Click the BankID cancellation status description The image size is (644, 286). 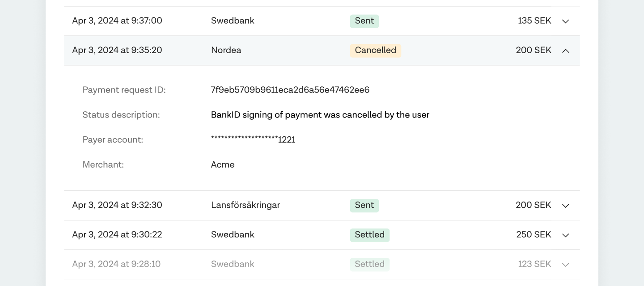(320, 115)
